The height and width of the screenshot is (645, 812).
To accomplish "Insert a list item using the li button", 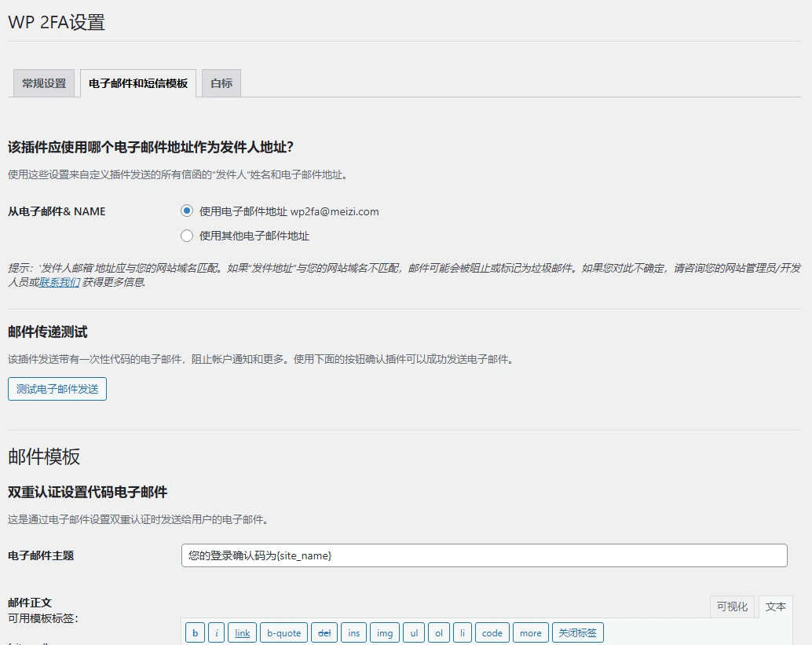I will pos(464,632).
